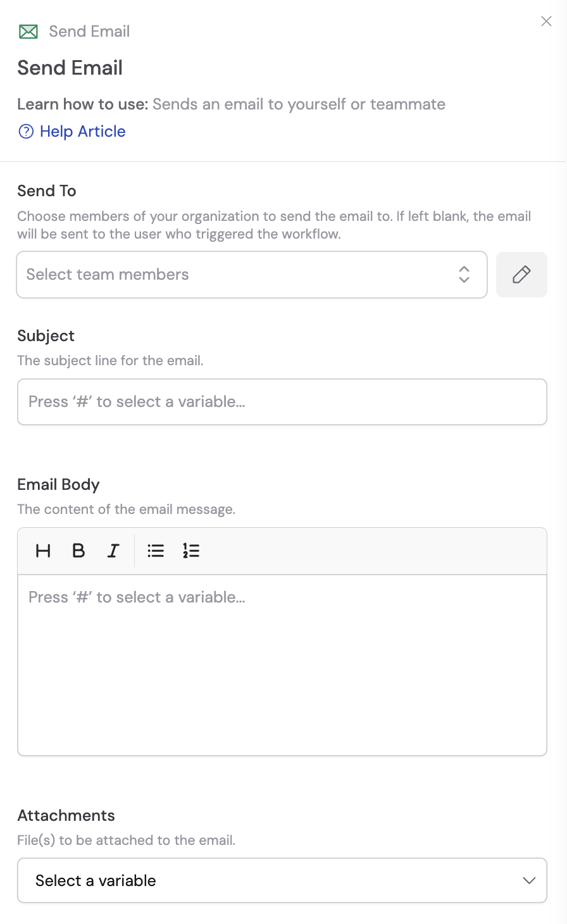Create a bulleted list in email body
The image size is (567, 924).
click(155, 551)
